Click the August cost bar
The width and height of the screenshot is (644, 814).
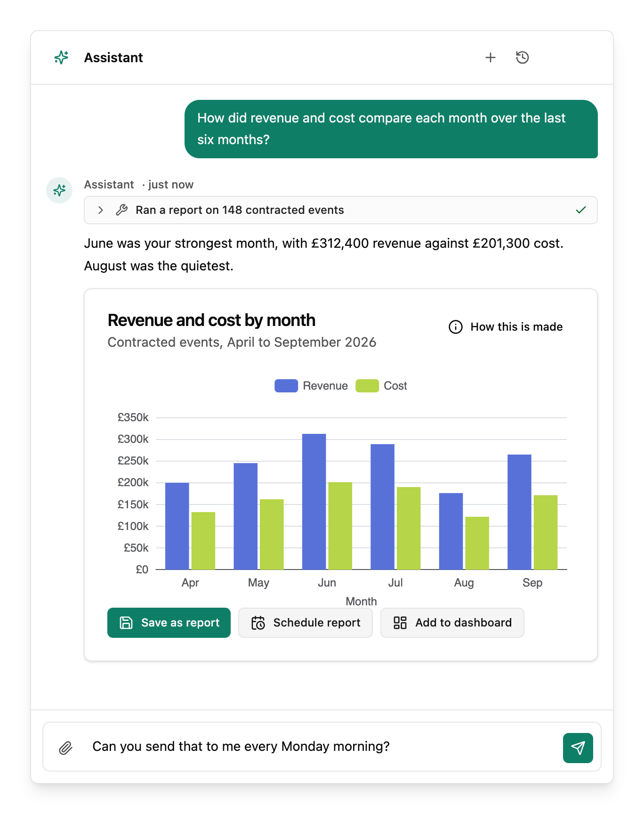click(477, 543)
